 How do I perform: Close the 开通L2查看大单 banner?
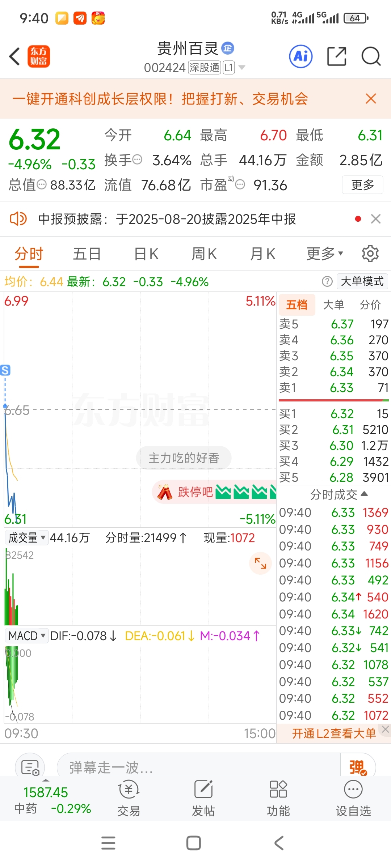click(x=385, y=729)
